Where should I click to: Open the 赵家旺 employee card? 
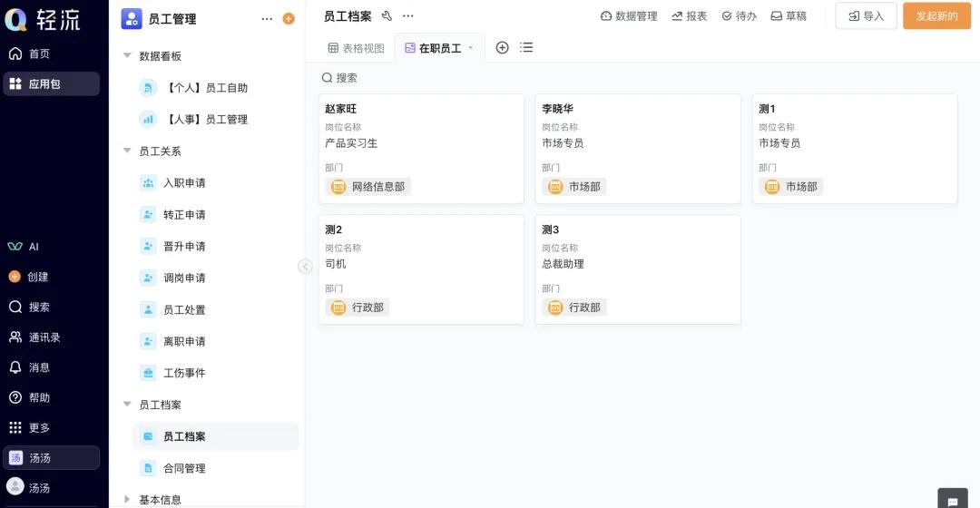click(x=421, y=149)
